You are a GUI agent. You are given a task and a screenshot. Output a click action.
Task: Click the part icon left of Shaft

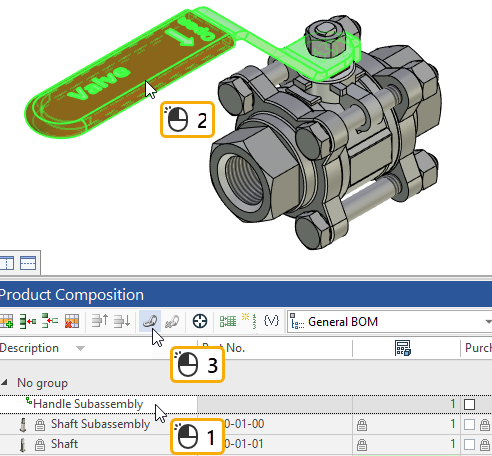23,445
